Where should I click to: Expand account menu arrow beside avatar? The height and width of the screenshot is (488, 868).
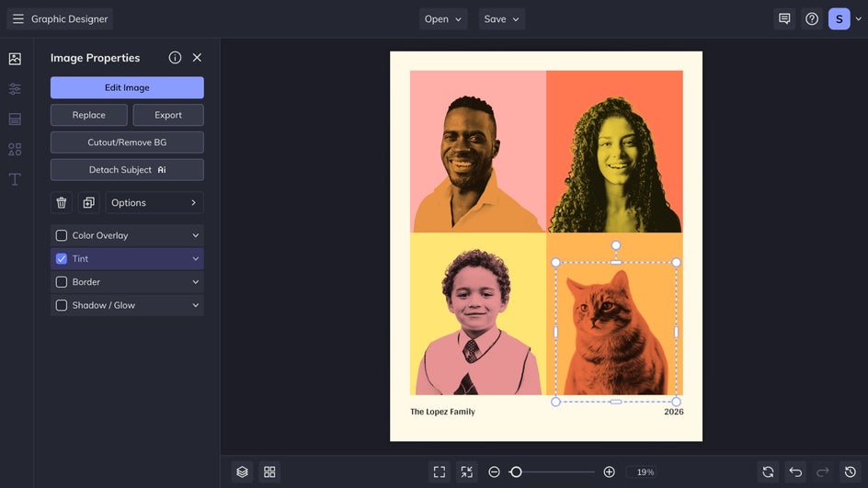(858, 18)
